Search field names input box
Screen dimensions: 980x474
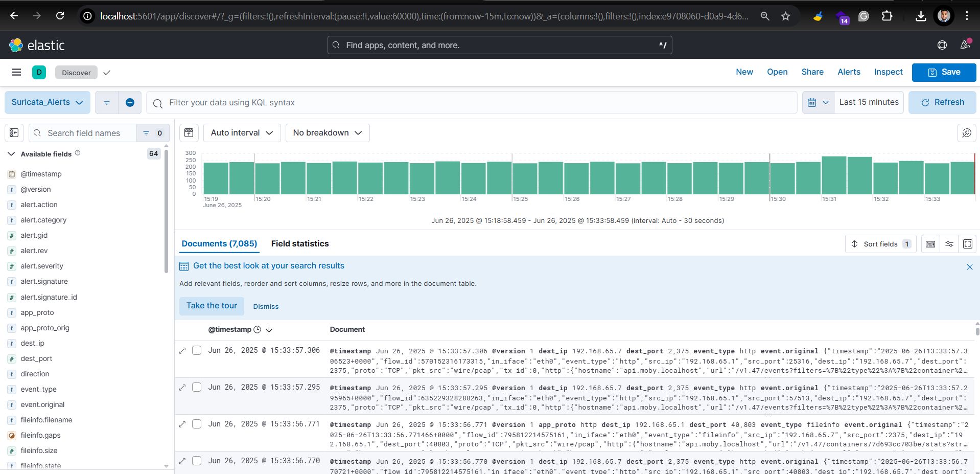(x=83, y=133)
